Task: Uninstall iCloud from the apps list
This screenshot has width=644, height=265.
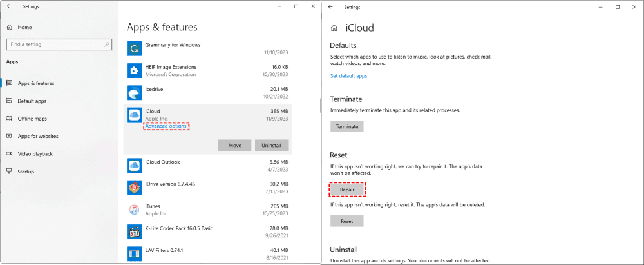Action: click(x=272, y=145)
